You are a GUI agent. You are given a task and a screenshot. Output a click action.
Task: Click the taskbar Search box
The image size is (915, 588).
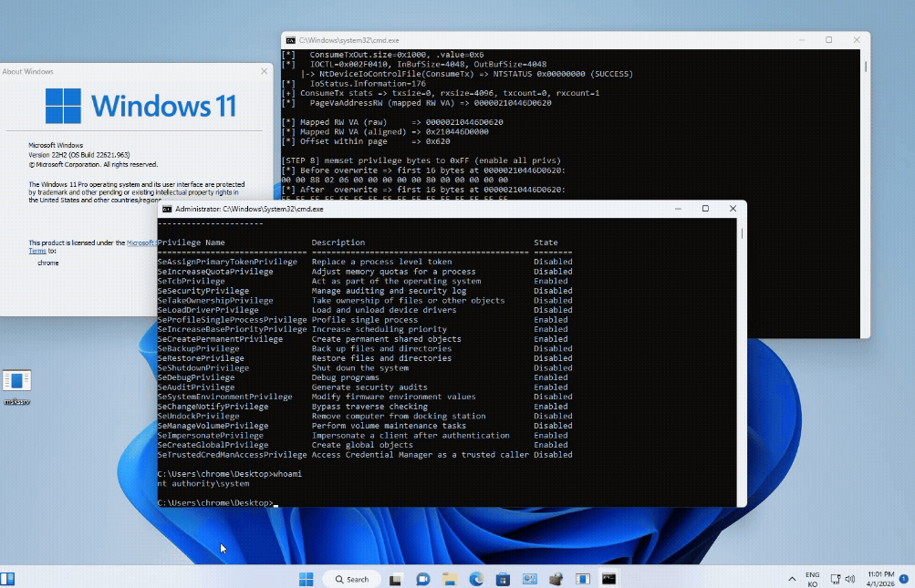pyautogui.click(x=352, y=579)
